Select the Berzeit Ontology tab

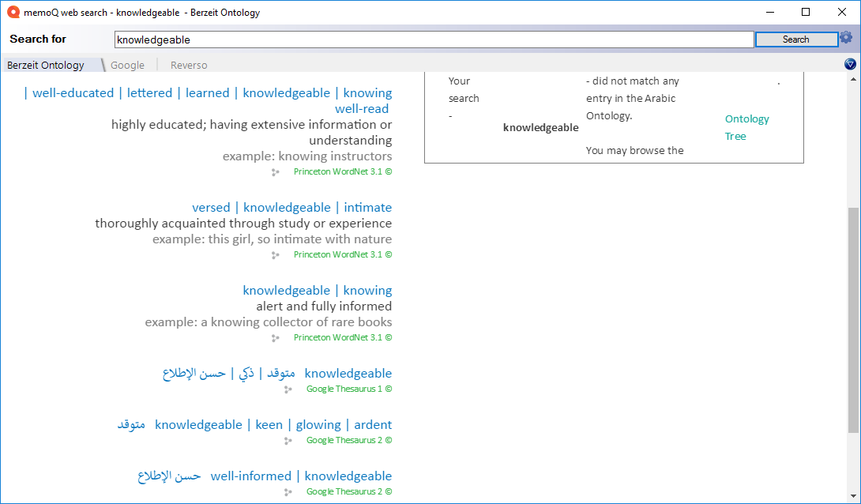pos(46,65)
